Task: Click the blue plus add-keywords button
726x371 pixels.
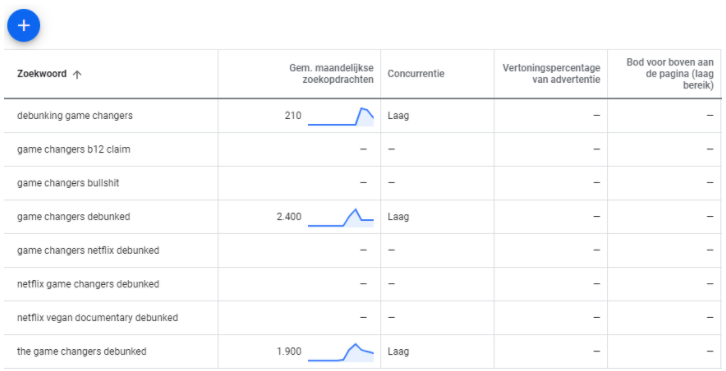Action: pos(24,25)
